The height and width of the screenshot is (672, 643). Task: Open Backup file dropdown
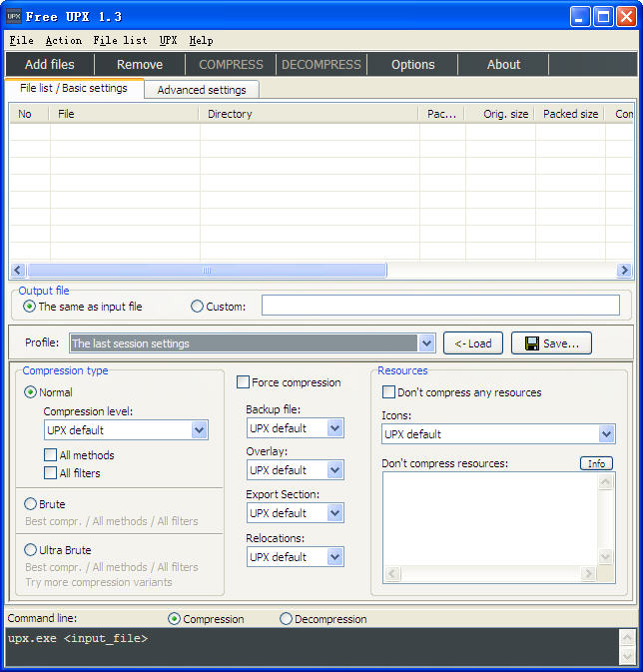(334, 428)
